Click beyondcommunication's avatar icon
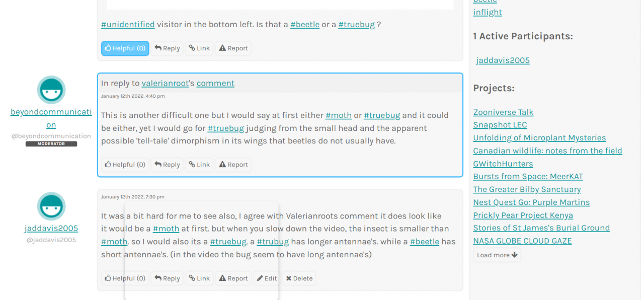 pyautogui.click(x=51, y=90)
